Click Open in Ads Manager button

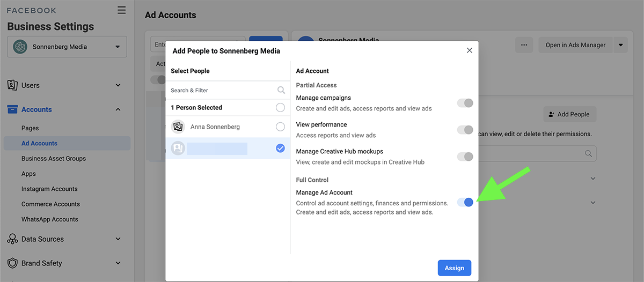click(575, 45)
